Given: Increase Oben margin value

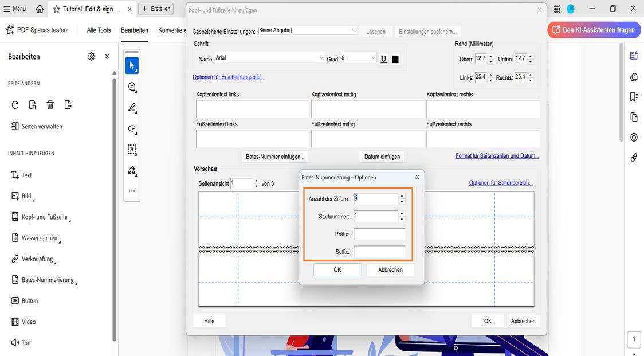Looking at the screenshot, I should coord(491,57).
